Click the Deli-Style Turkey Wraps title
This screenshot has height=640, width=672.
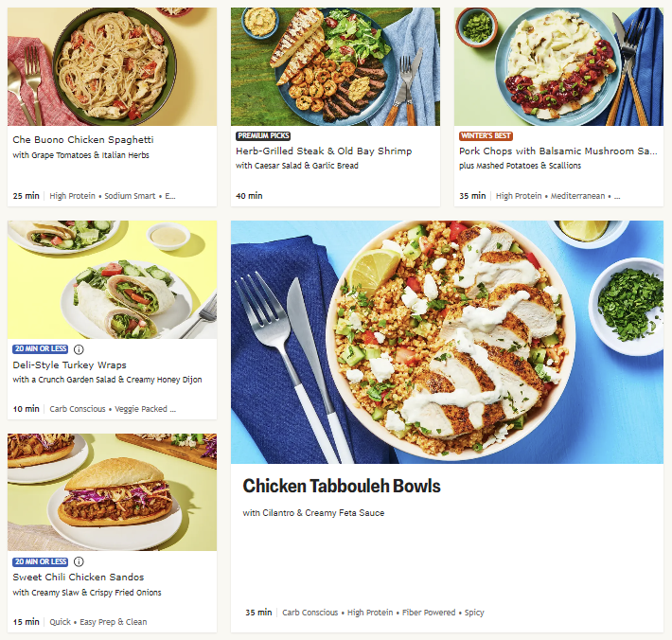69,364
